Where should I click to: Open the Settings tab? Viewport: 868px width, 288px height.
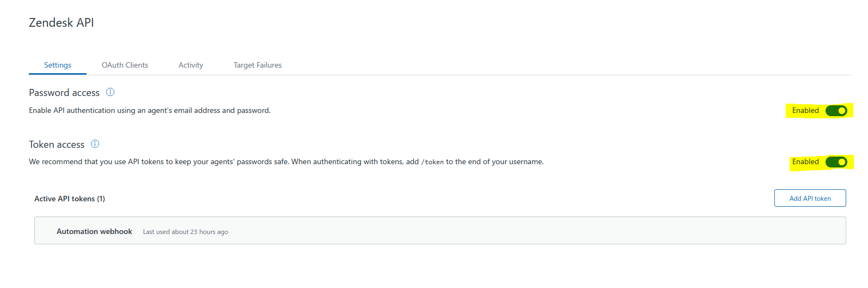point(58,65)
